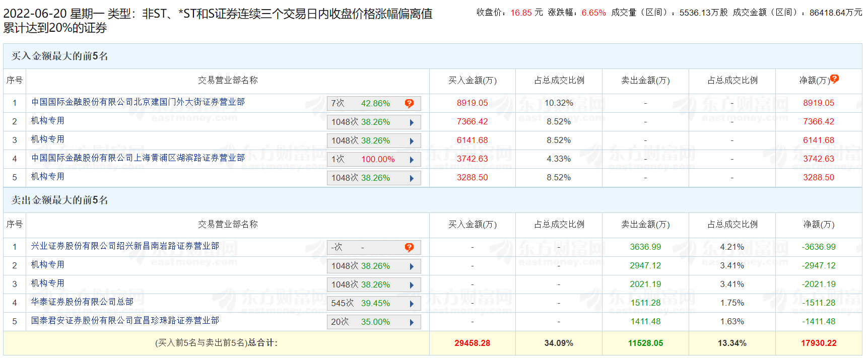Click the arrow icon next to 1次 100.00%
The image size is (868, 358).
point(412,160)
